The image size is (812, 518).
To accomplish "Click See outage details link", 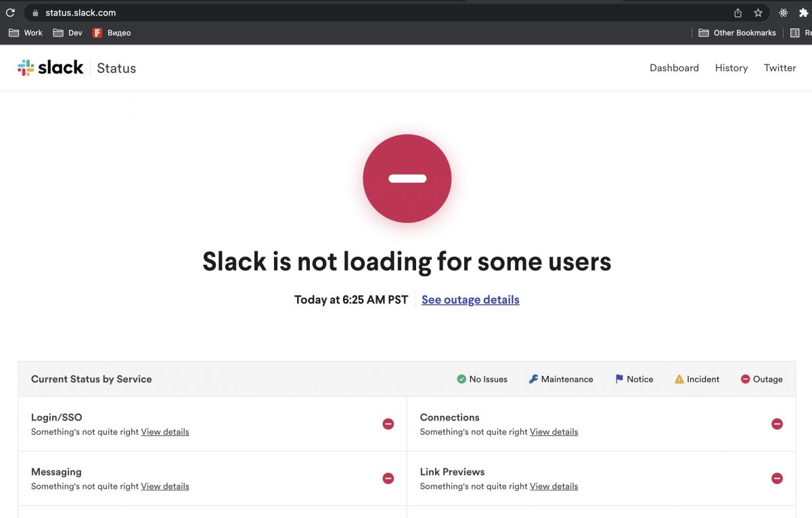I will [x=470, y=300].
